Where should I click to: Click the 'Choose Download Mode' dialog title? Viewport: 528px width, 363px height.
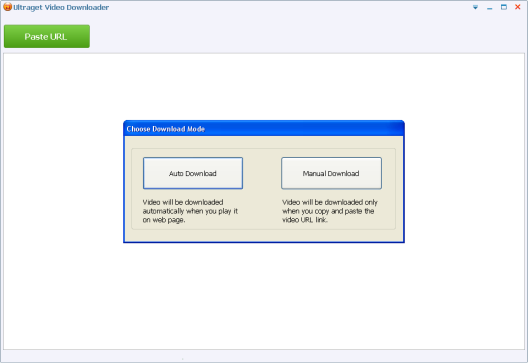[166, 129]
